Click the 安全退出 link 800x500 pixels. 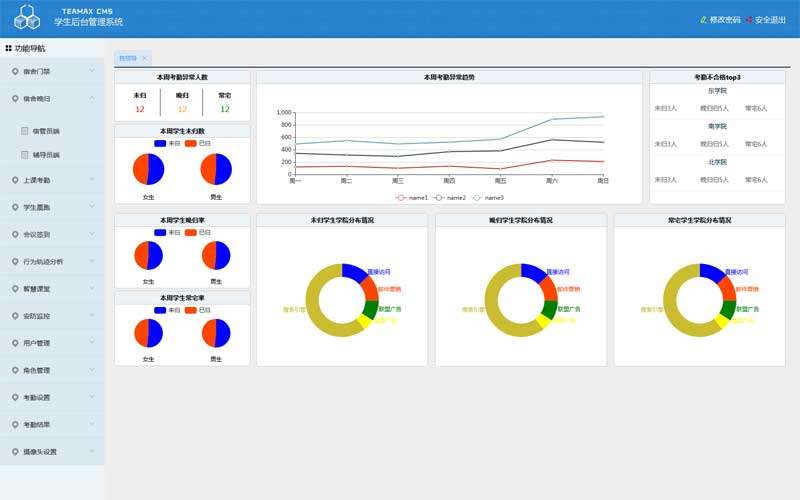tap(770, 20)
